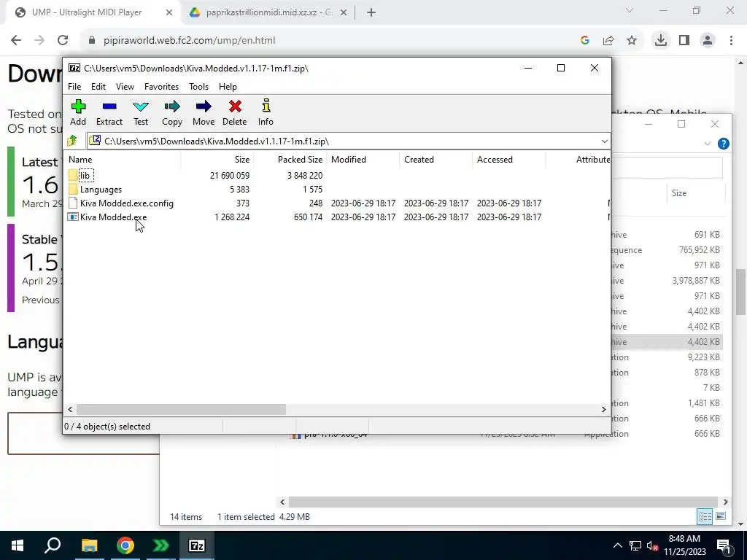Choose the Move toolbar icon
The image size is (747, 560).
point(204,113)
